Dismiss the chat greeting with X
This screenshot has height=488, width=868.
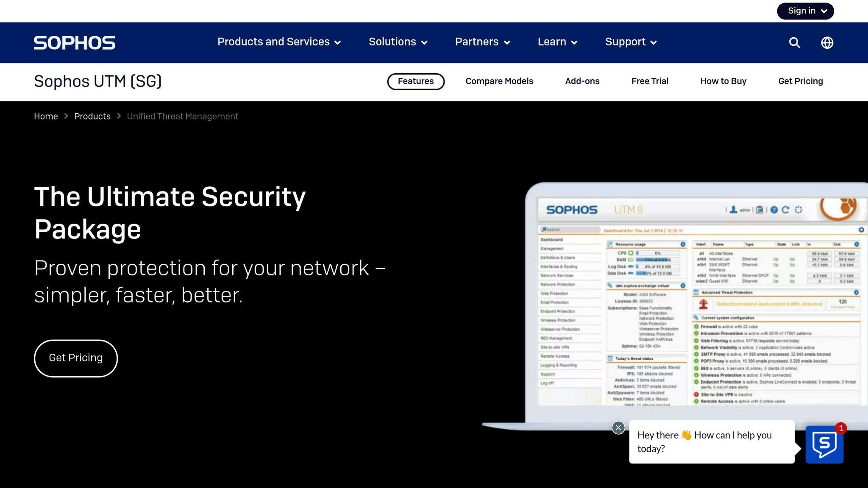click(x=618, y=428)
